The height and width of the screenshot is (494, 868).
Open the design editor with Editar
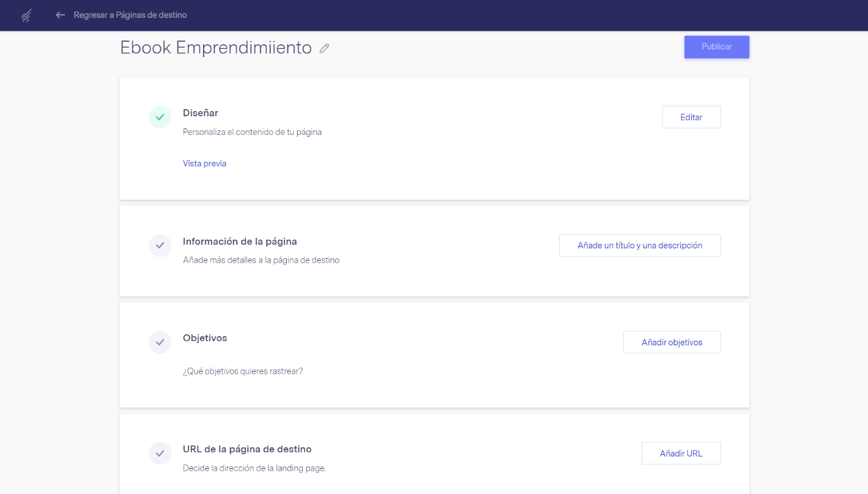[691, 117]
